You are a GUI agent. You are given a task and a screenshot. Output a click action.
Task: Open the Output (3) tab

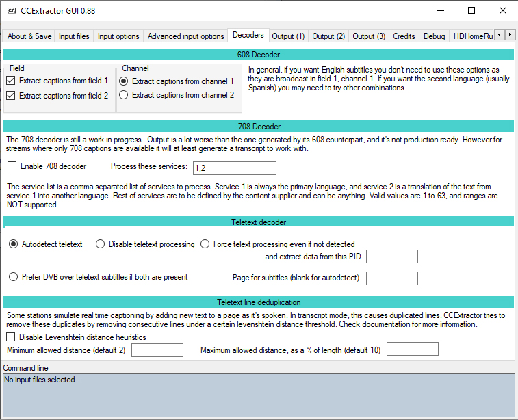(369, 36)
